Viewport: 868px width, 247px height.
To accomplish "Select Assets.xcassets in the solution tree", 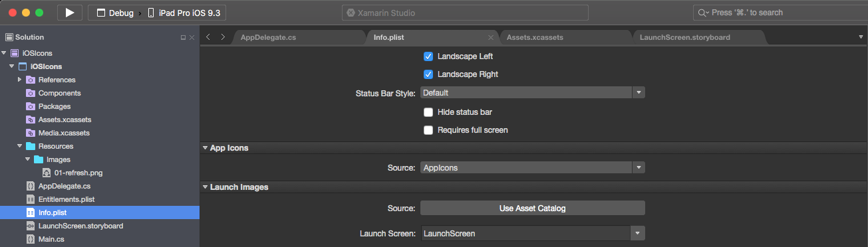I will (65, 120).
